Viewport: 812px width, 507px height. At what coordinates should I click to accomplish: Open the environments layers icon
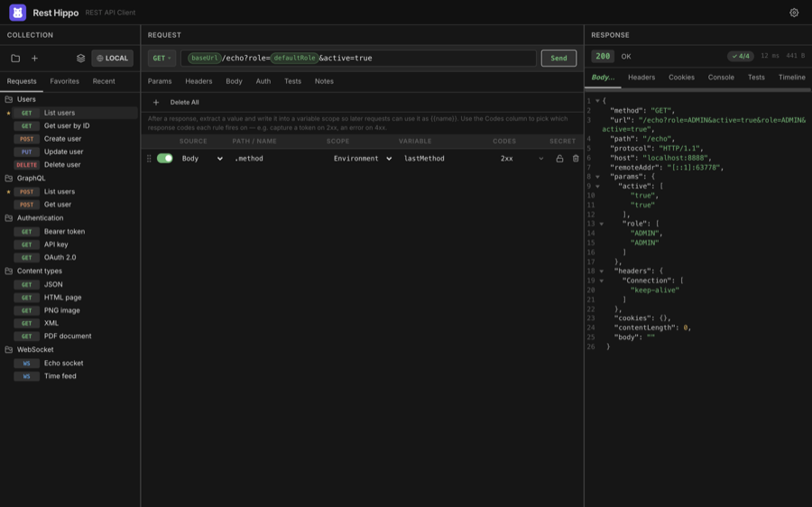(81, 59)
